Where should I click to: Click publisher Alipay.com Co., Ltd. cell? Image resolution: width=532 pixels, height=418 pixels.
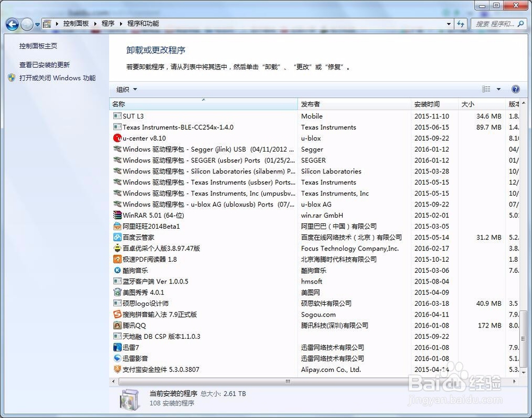click(331, 370)
